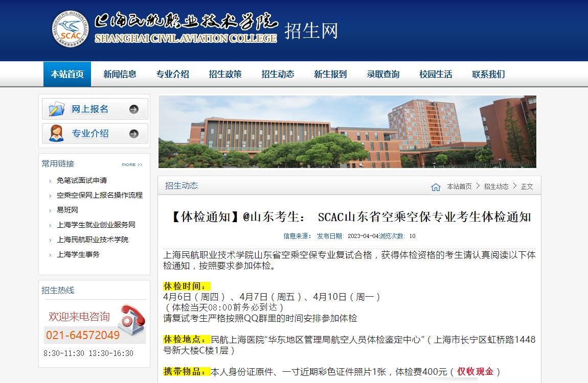This screenshot has height=383, width=588.
Task: Click the 网上报名 sidebar button
Action: (95, 109)
